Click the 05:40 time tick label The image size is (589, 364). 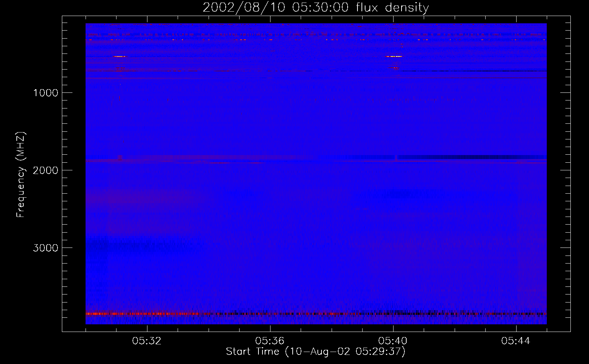pyautogui.click(x=393, y=341)
